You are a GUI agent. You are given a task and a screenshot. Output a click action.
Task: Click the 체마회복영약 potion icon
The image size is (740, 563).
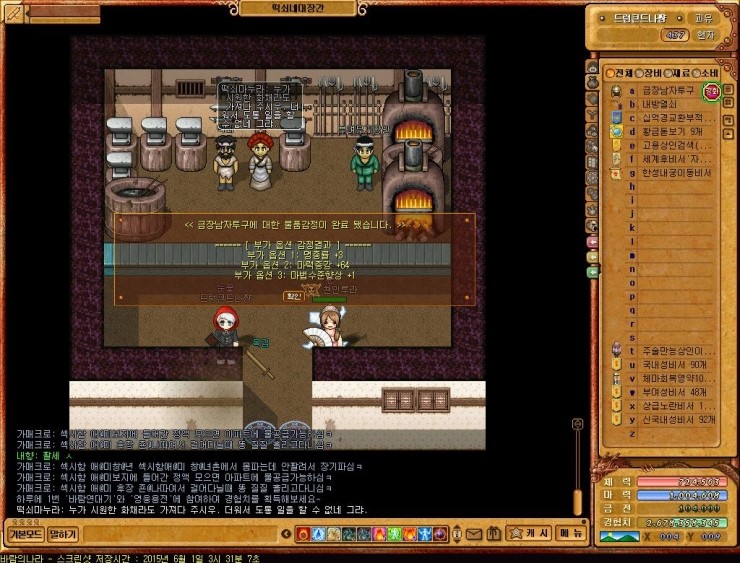coord(617,379)
